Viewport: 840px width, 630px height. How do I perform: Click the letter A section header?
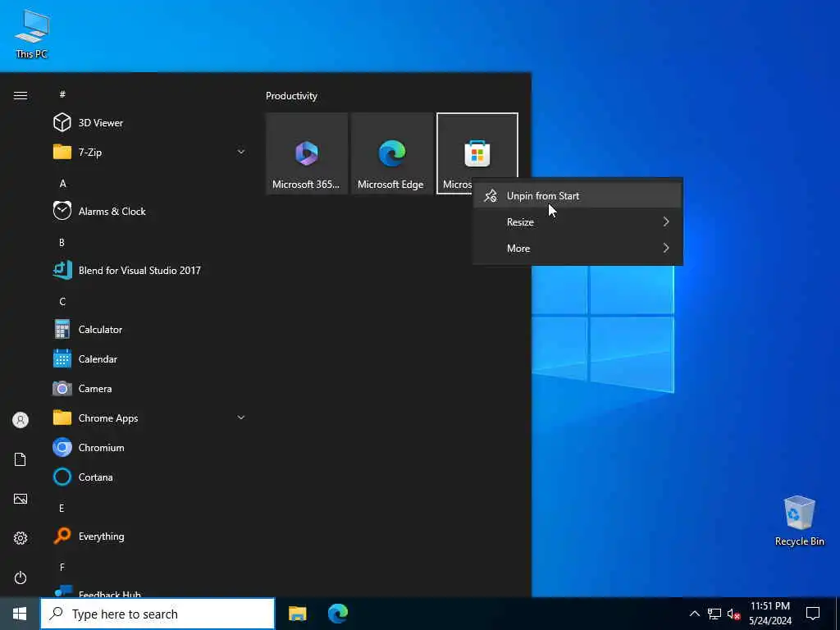62,184
